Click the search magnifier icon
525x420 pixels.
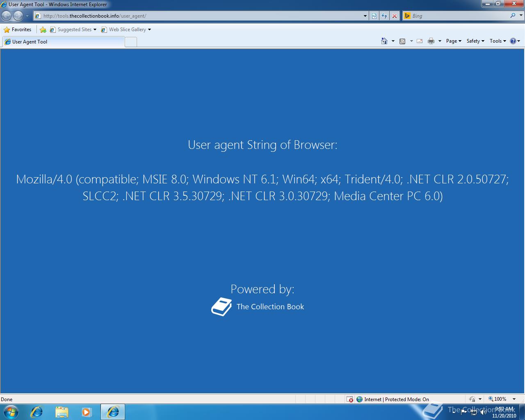click(513, 16)
